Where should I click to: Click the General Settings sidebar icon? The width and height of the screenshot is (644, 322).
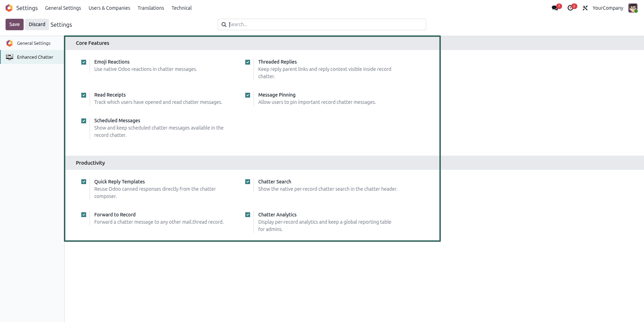[x=10, y=43]
